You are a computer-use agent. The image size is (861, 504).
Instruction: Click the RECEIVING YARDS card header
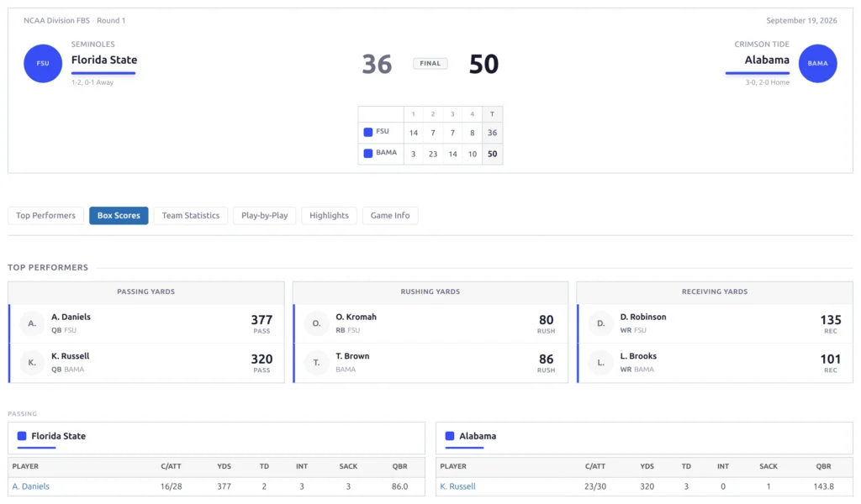[x=715, y=291]
